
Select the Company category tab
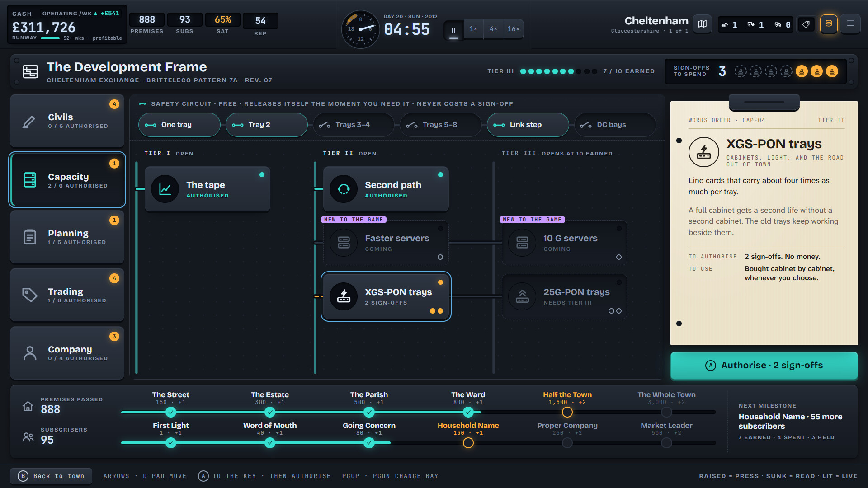point(67,353)
